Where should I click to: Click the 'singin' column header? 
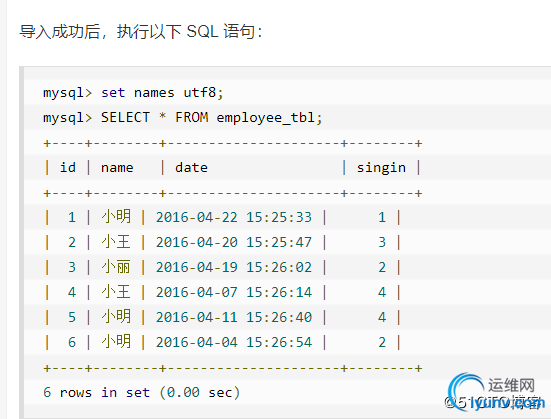pos(381,168)
